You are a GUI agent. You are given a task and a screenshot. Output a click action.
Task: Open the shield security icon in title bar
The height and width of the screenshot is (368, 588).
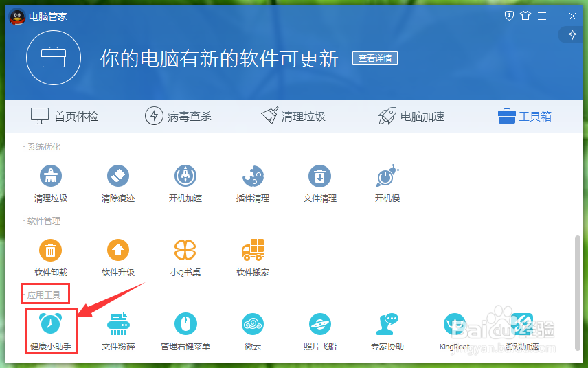click(x=509, y=16)
